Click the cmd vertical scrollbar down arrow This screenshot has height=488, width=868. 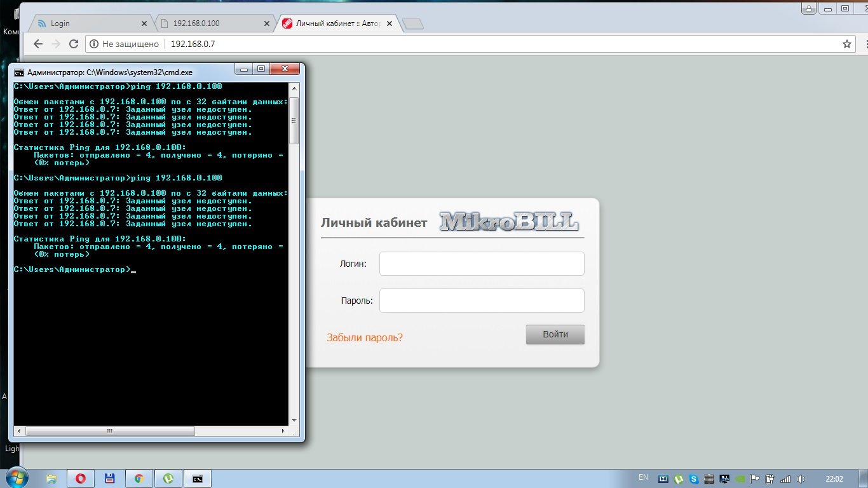pyautogui.click(x=294, y=420)
